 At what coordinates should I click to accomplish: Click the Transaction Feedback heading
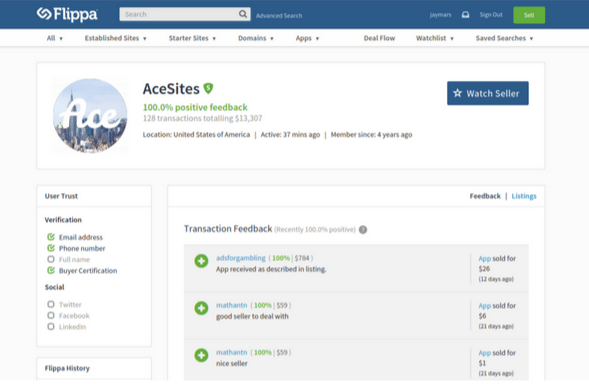(228, 228)
